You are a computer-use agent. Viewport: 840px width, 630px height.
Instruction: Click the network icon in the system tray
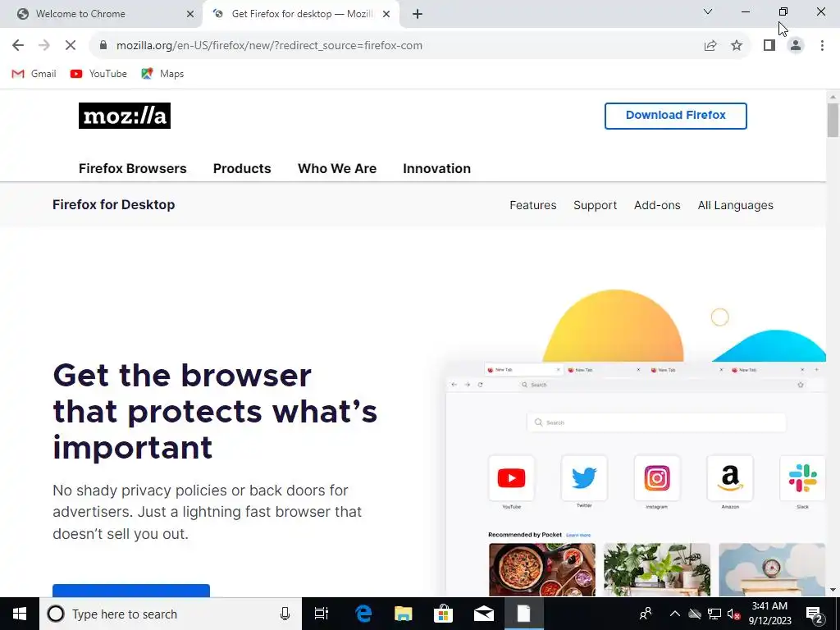point(714,614)
